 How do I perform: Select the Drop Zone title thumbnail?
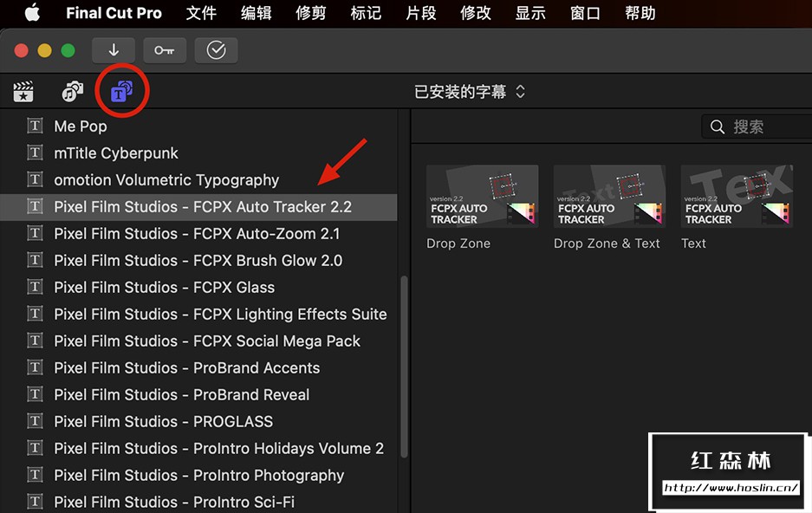(x=482, y=197)
